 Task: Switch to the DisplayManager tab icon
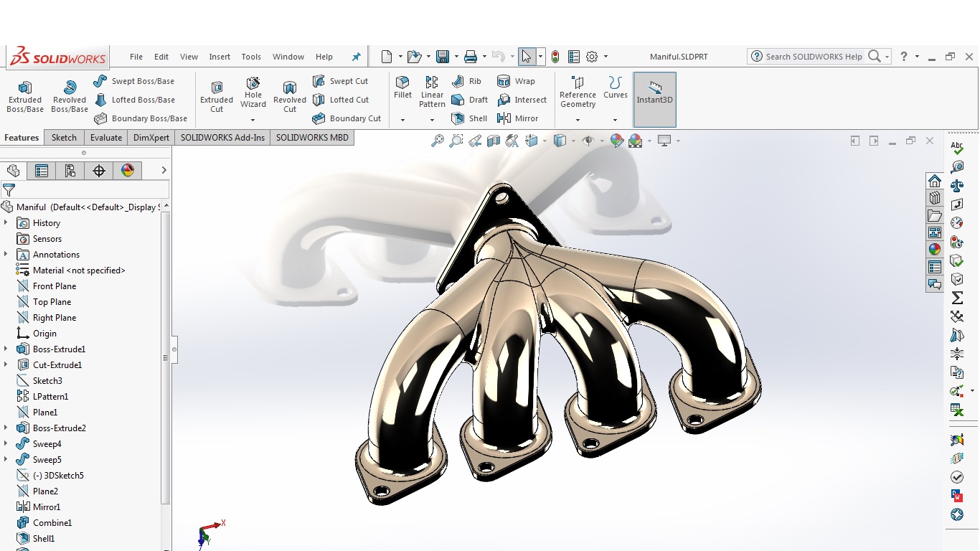pos(127,170)
